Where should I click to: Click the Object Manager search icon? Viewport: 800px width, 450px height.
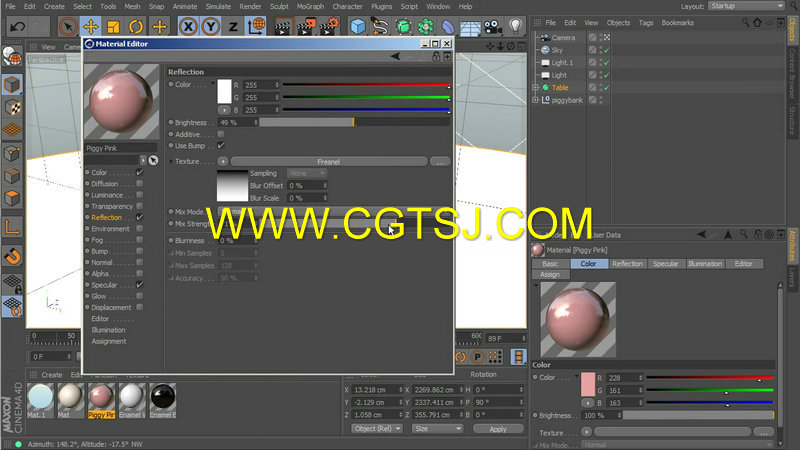pyautogui.click(x=745, y=22)
